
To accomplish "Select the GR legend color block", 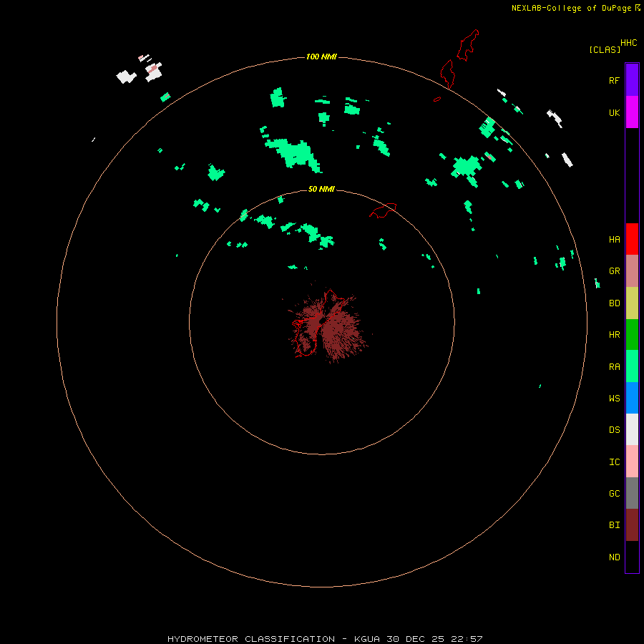I will click(632, 271).
